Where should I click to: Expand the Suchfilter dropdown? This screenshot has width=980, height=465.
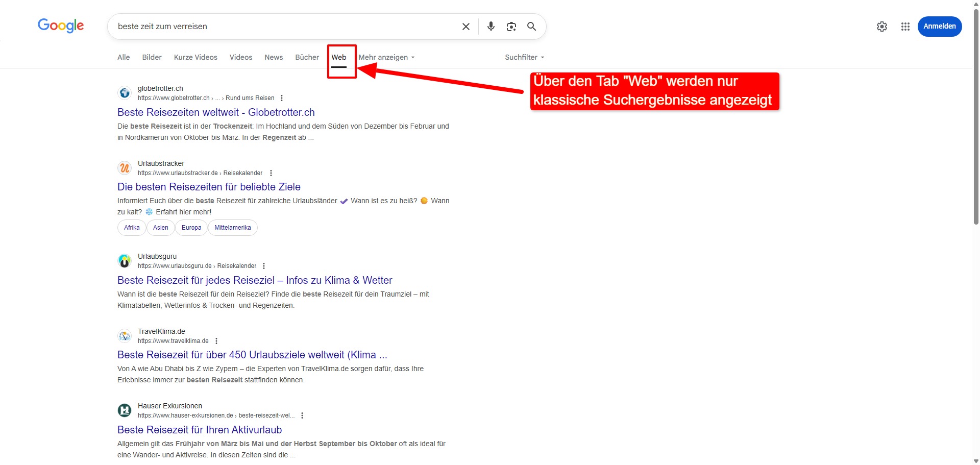coord(525,57)
